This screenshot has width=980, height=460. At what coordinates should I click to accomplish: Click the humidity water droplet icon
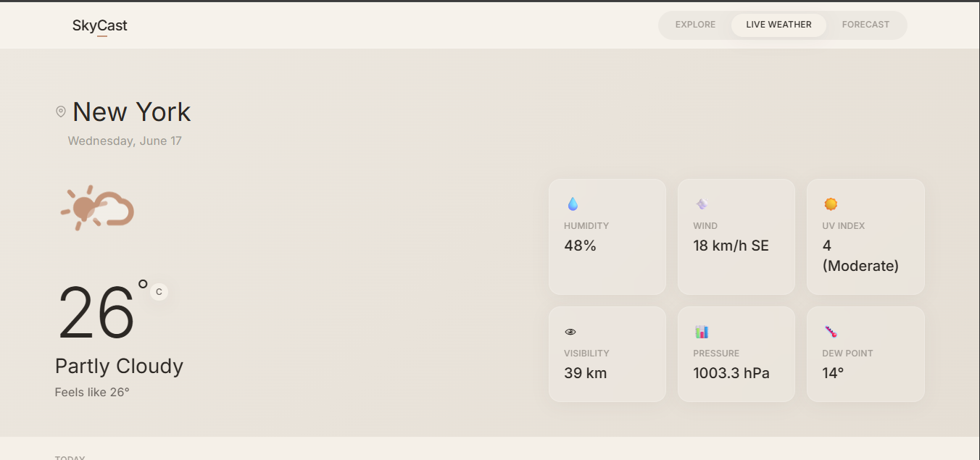(x=573, y=204)
